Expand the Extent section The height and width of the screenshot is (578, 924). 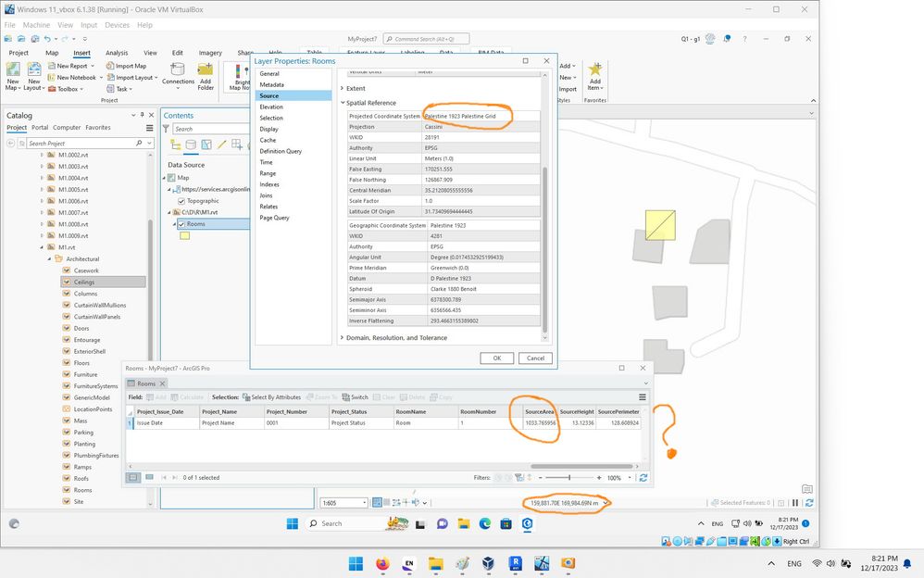pos(343,89)
